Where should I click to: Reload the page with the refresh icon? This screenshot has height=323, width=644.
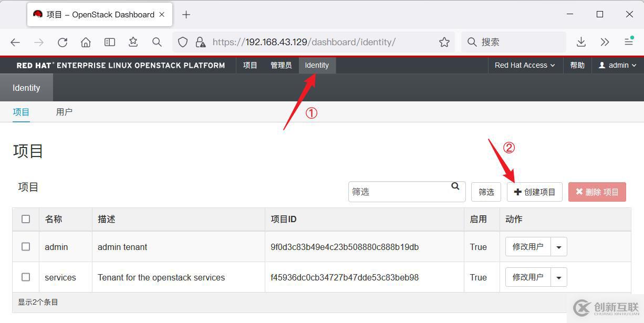coord(63,42)
